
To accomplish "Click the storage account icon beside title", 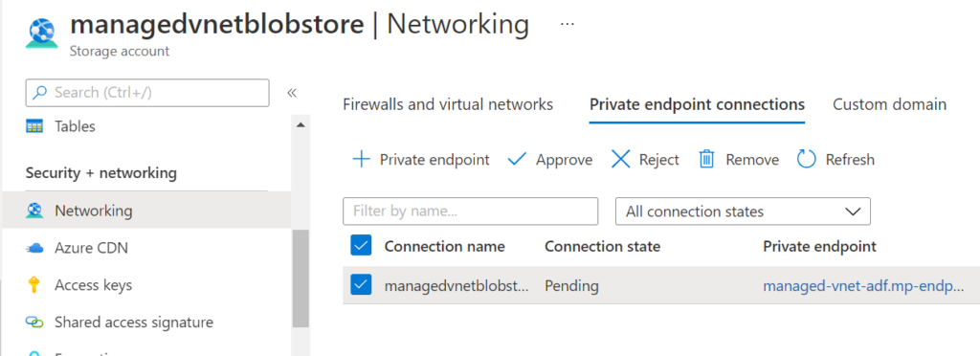I will 42,33.
